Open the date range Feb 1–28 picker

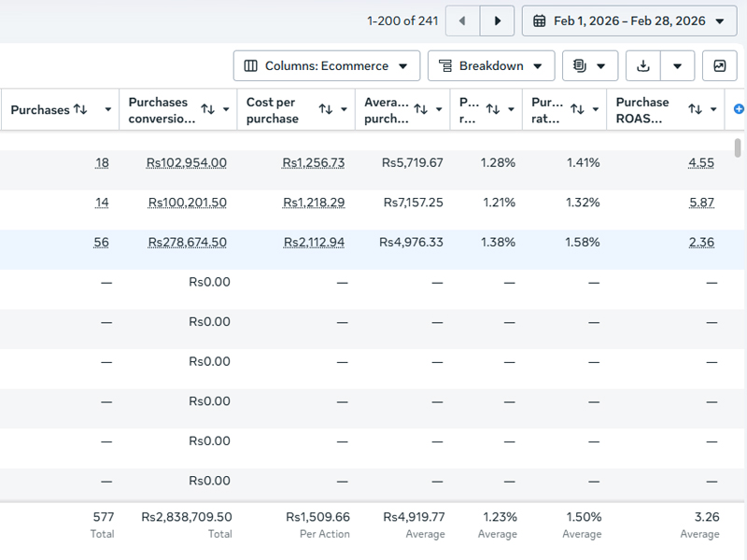[629, 21]
